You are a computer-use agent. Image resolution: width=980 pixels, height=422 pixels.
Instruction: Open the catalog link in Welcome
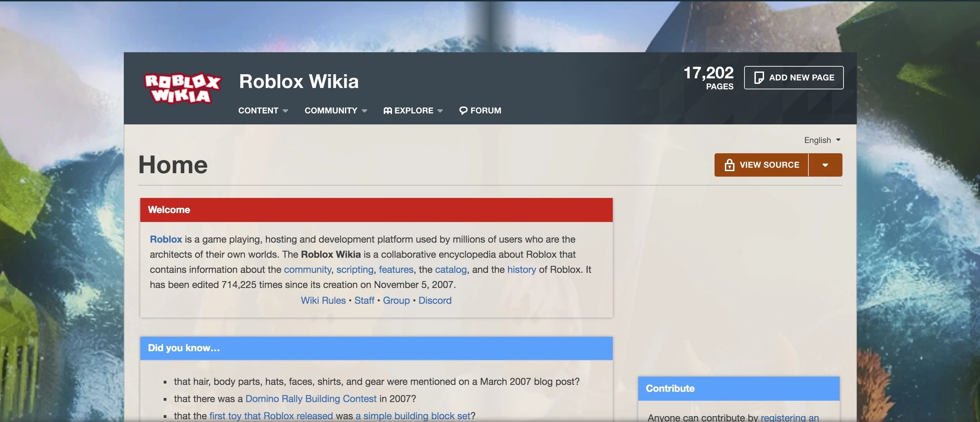pos(450,269)
